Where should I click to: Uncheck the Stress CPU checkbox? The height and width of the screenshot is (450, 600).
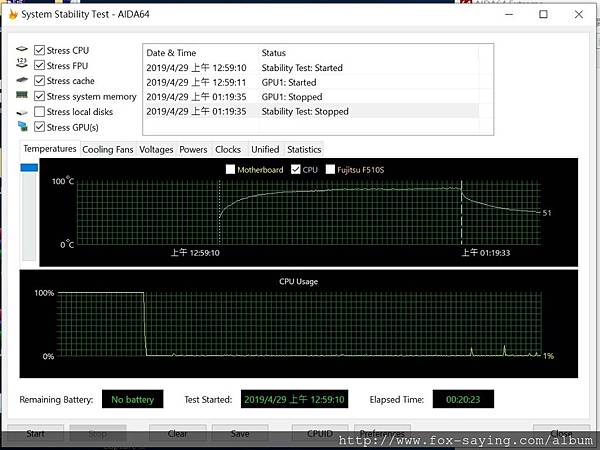pyautogui.click(x=39, y=50)
